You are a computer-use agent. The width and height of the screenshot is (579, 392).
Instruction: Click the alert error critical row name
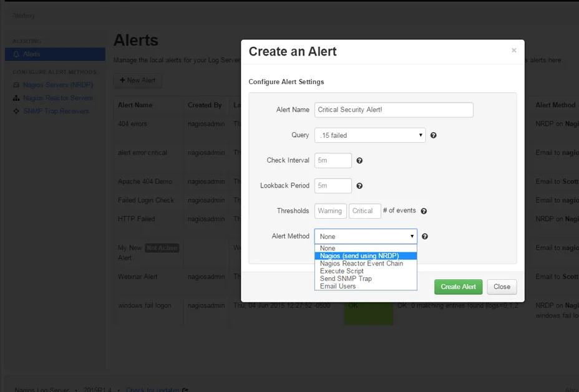point(142,153)
